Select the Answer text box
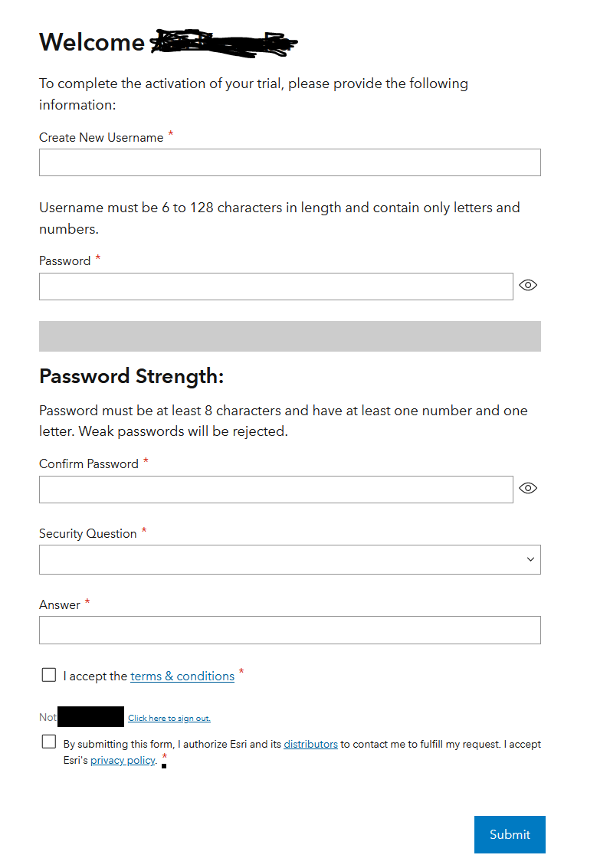The height and width of the screenshot is (868, 610). click(x=290, y=630)
